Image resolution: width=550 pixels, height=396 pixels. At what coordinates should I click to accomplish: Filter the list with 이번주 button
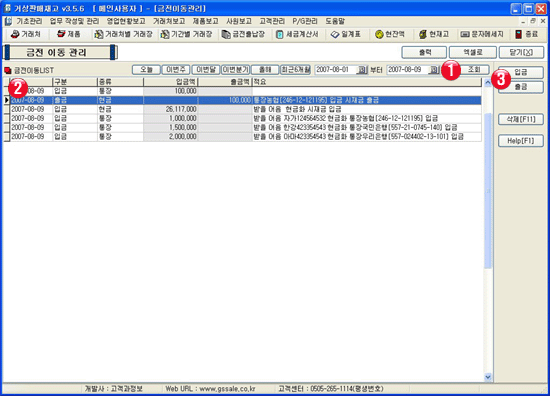(x=176, y=70)
